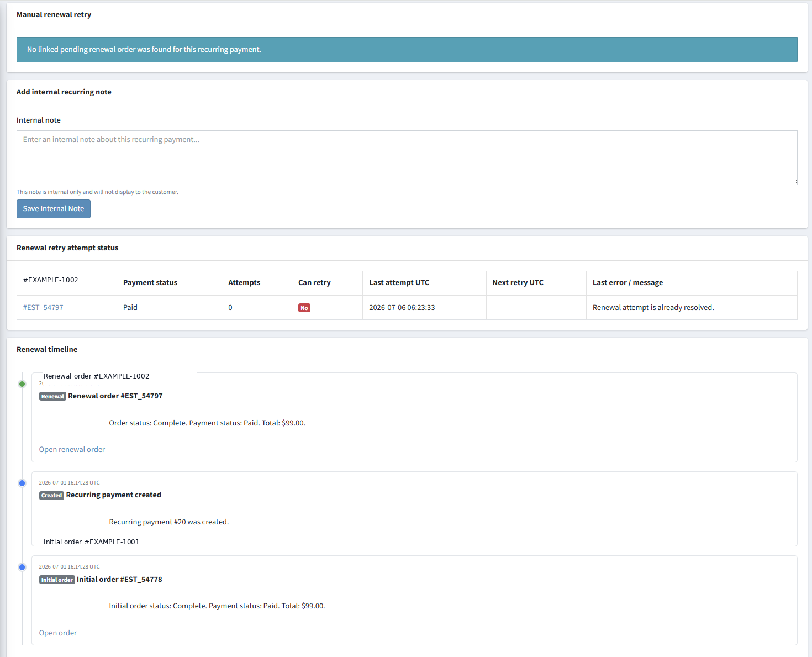Click the red No badge under Can retry
The height and width of the screenshot is (657, 812).
pyautogui.click(x=304, y=308)
